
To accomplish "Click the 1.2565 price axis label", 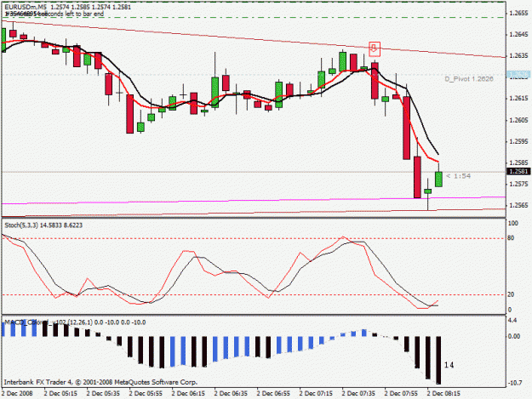I will 519,206.
